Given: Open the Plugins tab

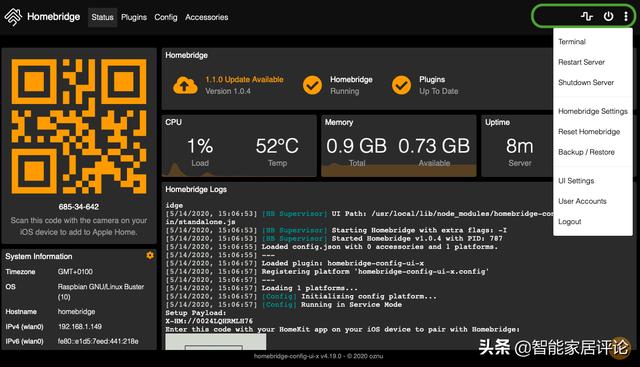Looking at the screenshot, I should [x=134, y=17].
